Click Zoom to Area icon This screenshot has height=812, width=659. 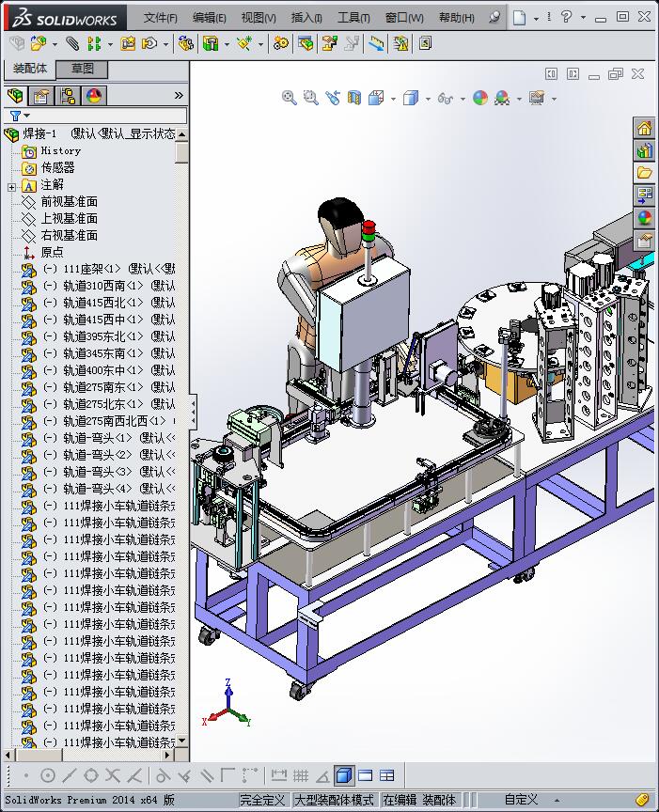click(x=311, y=98)
